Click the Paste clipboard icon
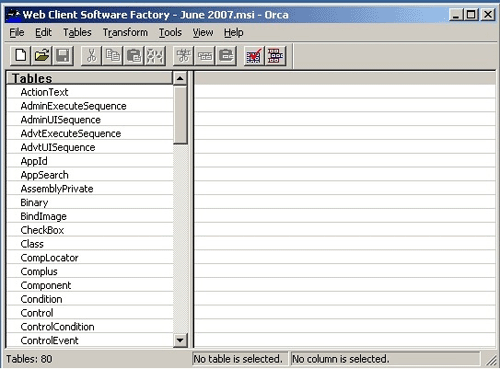 (134, 56)
